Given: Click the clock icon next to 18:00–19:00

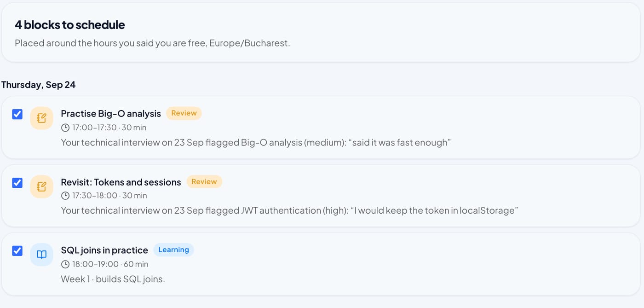Looking at the screenshot, I should click(65, 264).
